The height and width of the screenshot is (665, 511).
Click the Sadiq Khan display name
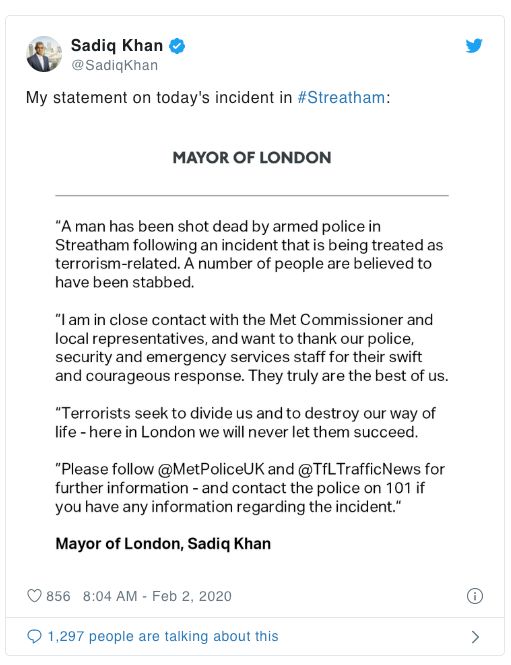click(117, 45)
